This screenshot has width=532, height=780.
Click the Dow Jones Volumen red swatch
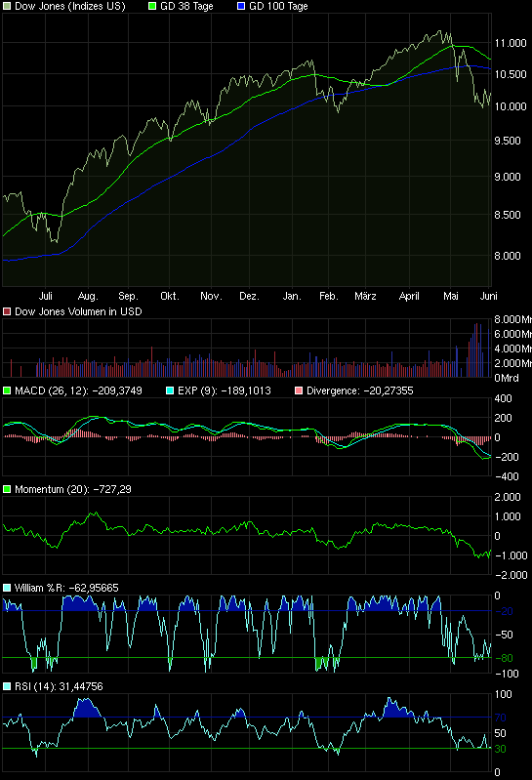click(7, 311)
